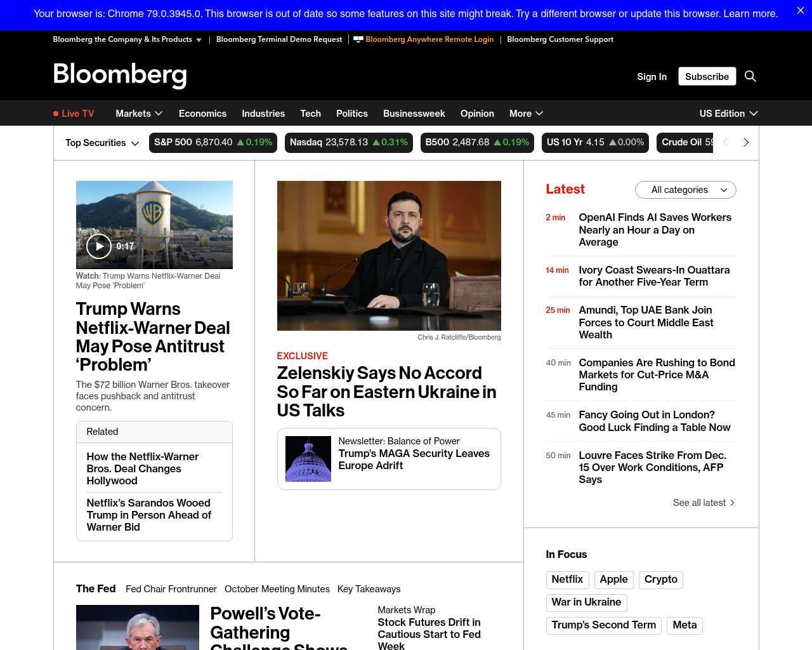812x650 pixels.
Task: Open the Businessweek section
Action: [414, 114]
